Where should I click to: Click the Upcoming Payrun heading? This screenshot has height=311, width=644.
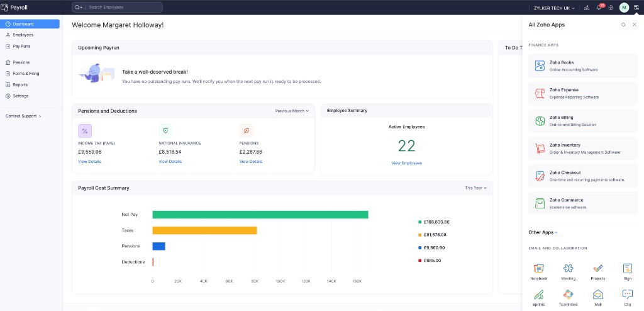(x=99, y=48)
